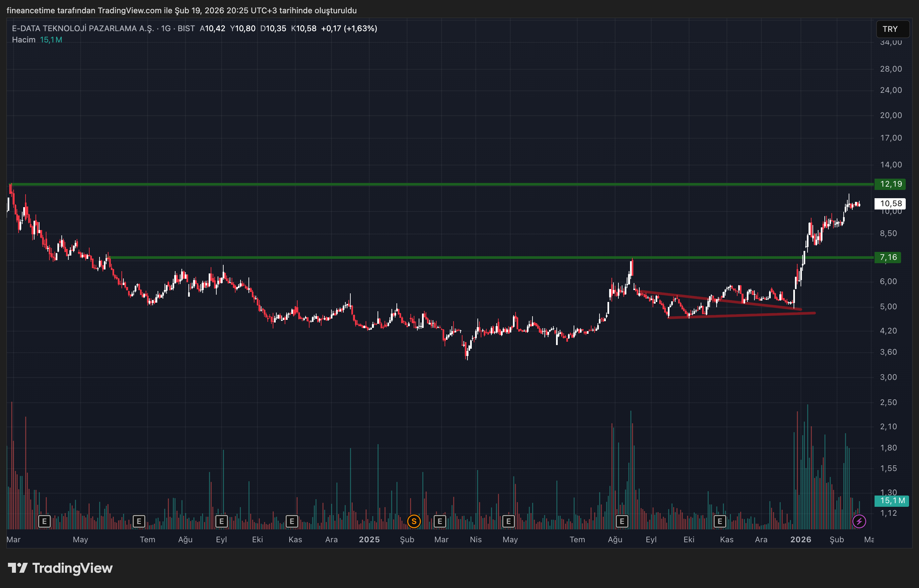This screenshot has width=919, height=588.
Task: Click the white 10,58 current price label
Action: pyautogui.click(x=890, y=204)
